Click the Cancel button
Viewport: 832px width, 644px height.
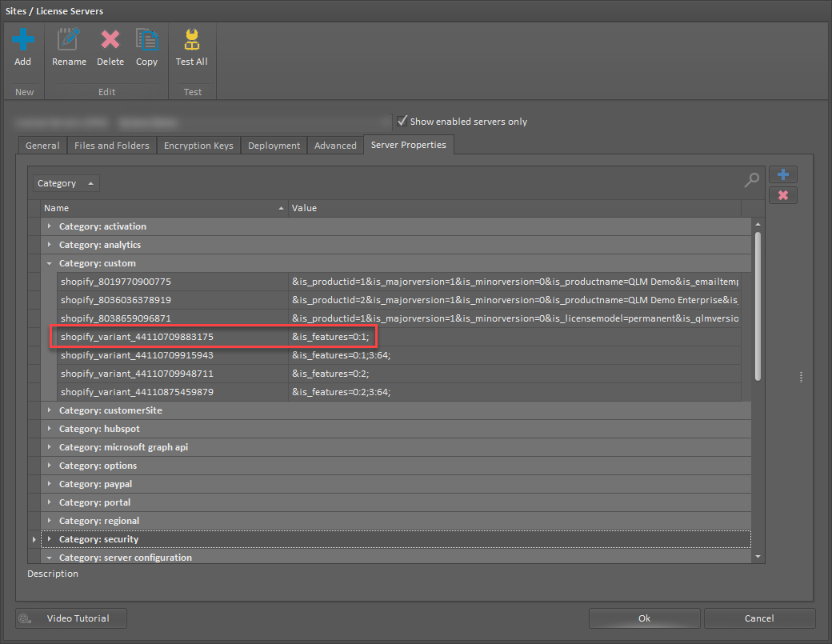click(x=759, y=618)
